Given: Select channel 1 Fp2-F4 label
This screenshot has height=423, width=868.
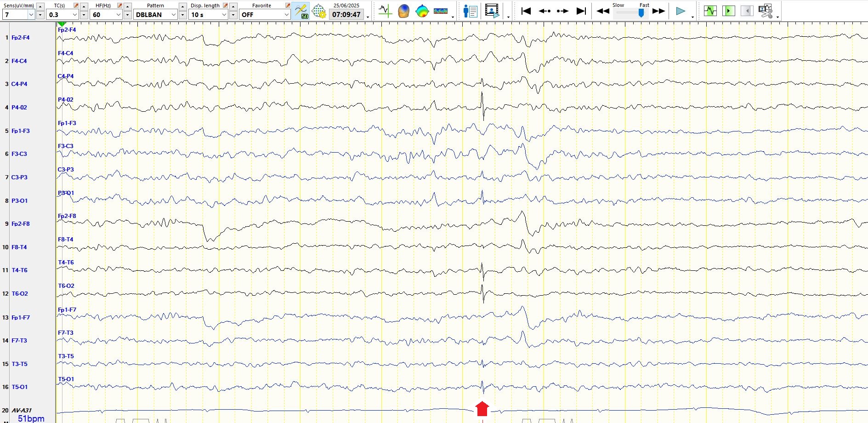Looking at the screenshot, I should [x=20, y=38].
